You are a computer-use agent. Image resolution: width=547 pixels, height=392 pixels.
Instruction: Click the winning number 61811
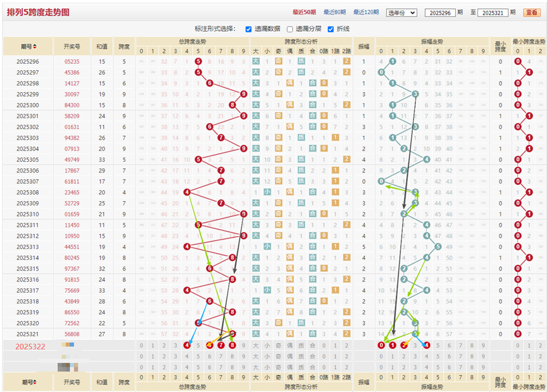coord(72,181)
